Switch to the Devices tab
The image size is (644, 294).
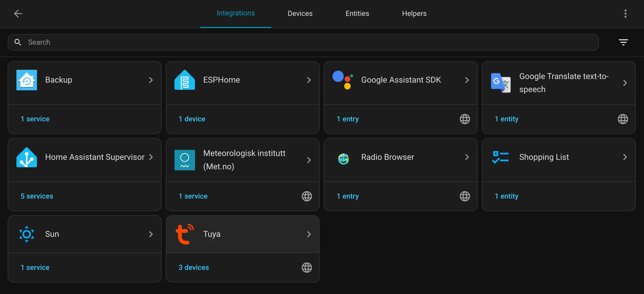pos(300,14)
